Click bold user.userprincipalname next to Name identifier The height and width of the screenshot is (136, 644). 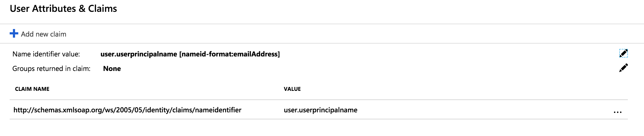pyautogui.click(x=139, y=54)
